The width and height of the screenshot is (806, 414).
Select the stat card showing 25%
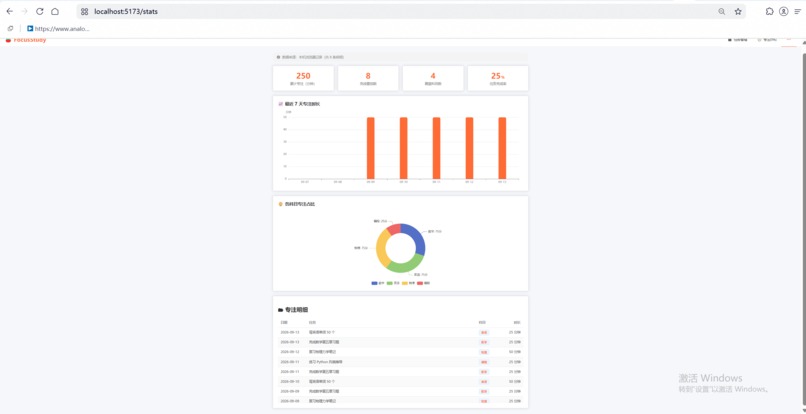pos(498,78)
